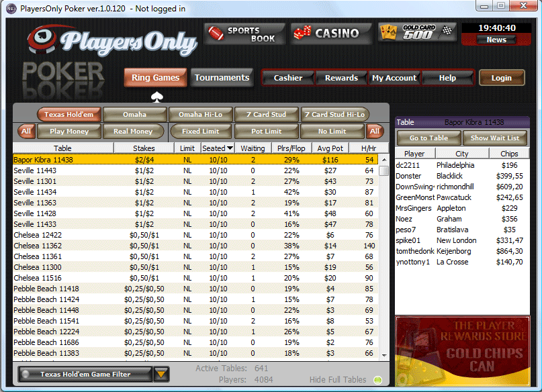The height and width of the screenshot is (392, 542).
Task: Select the Chelsea 11516 table row
Action: (195, 278)
